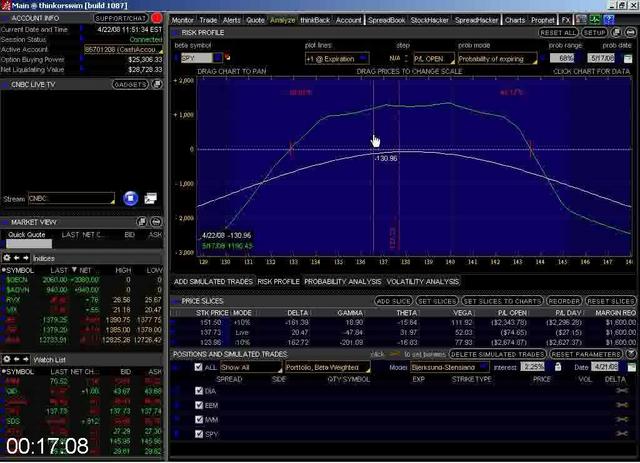Switch to the Trade tab
The height and width of the screenshot is (463, 640).
(208, 20)
